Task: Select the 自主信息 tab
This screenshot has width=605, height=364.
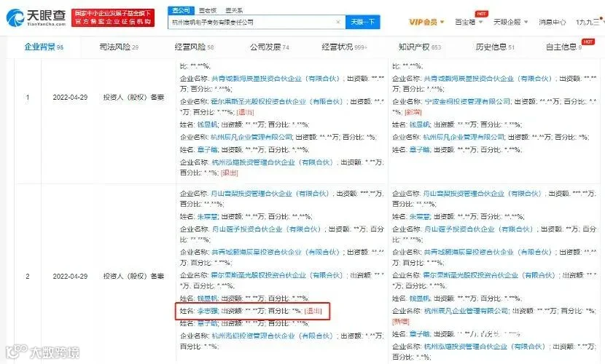Action: (563, 47)
